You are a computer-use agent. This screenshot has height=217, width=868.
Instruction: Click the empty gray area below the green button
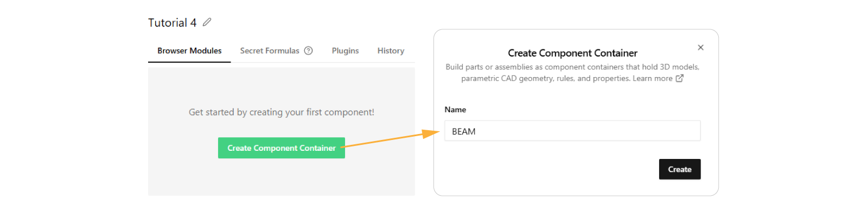(x=281, y=178)
